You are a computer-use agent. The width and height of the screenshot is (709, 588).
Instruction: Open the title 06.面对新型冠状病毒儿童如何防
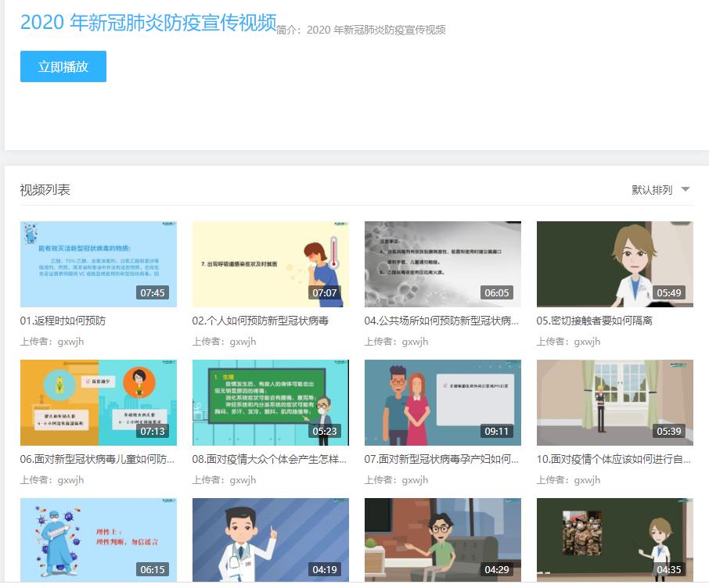(97, 459)
